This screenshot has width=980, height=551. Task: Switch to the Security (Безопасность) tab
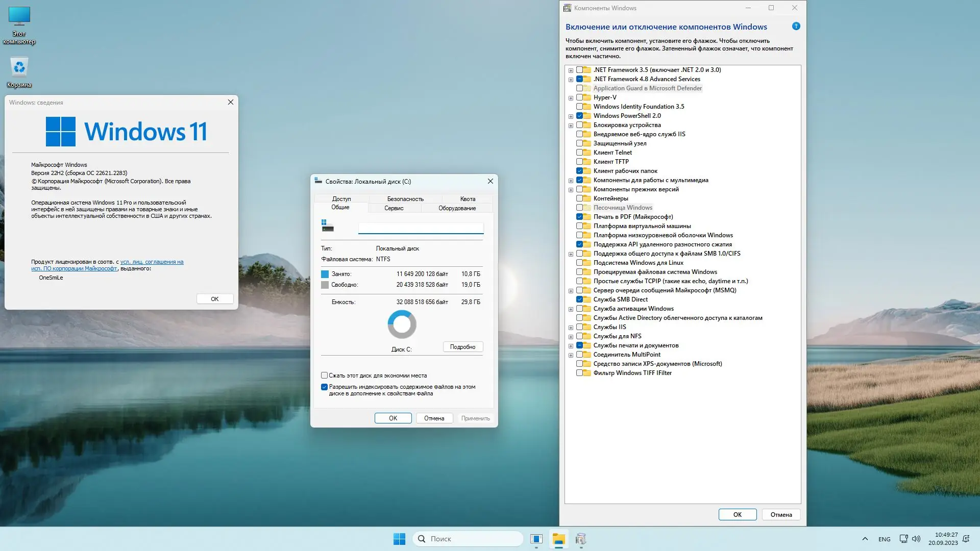point(405,199)
